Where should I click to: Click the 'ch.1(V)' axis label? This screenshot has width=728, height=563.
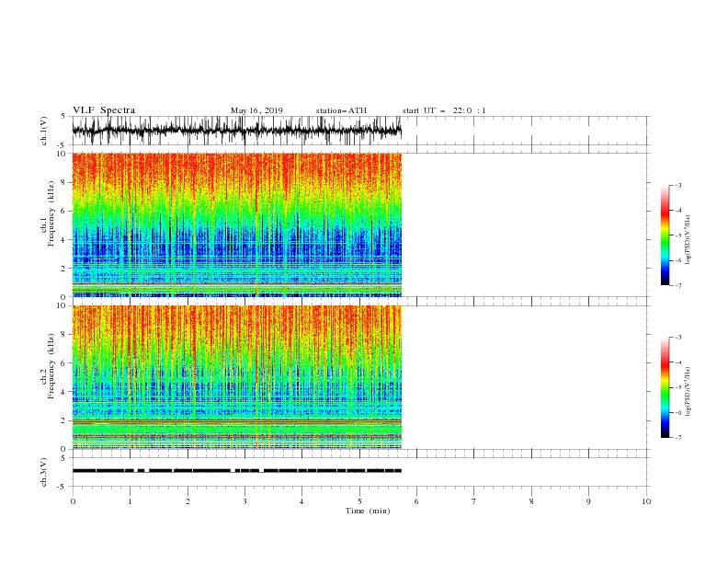[44, 131]
